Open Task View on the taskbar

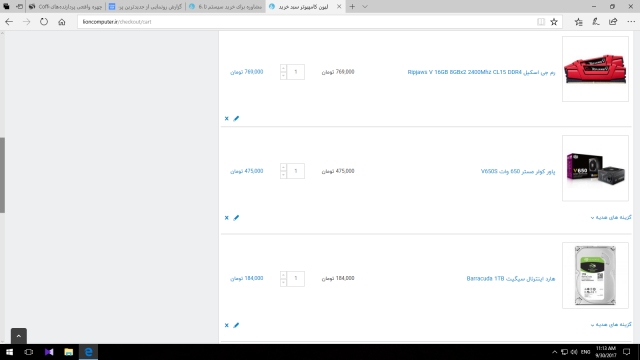29,352
